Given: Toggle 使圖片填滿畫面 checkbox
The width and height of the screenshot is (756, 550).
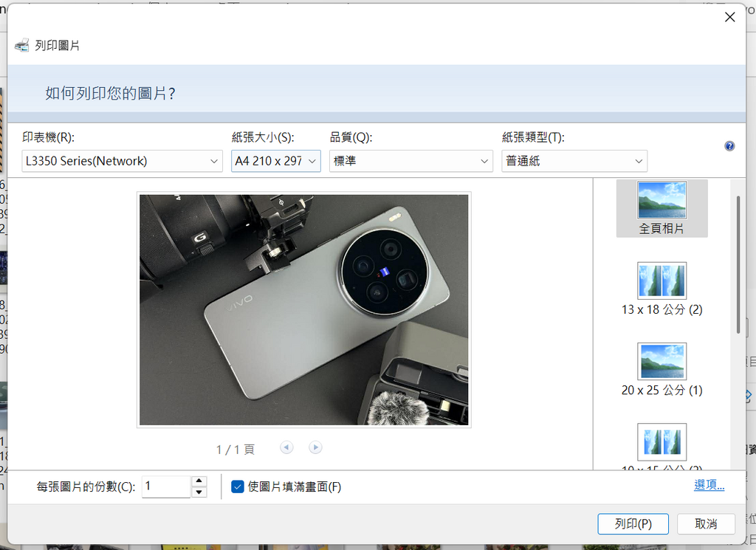Looking at the screenshot, I should tap(237, 487).
